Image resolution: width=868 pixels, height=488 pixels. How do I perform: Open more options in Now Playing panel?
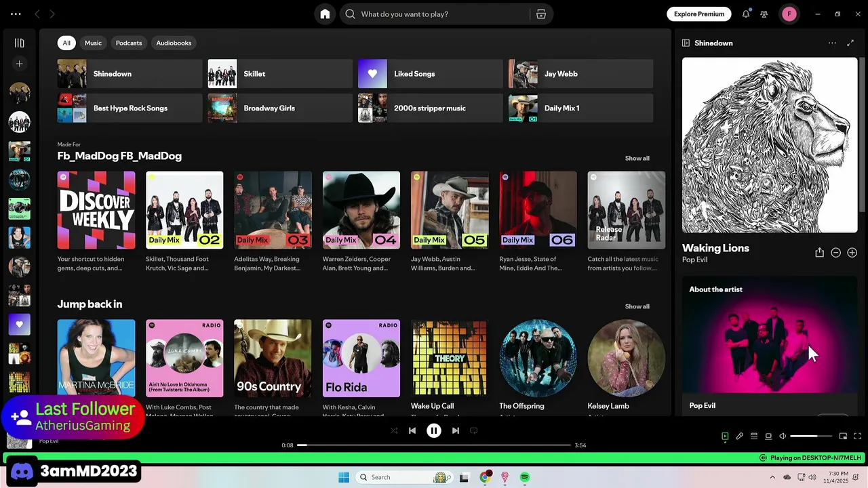[x=832, y=43]
